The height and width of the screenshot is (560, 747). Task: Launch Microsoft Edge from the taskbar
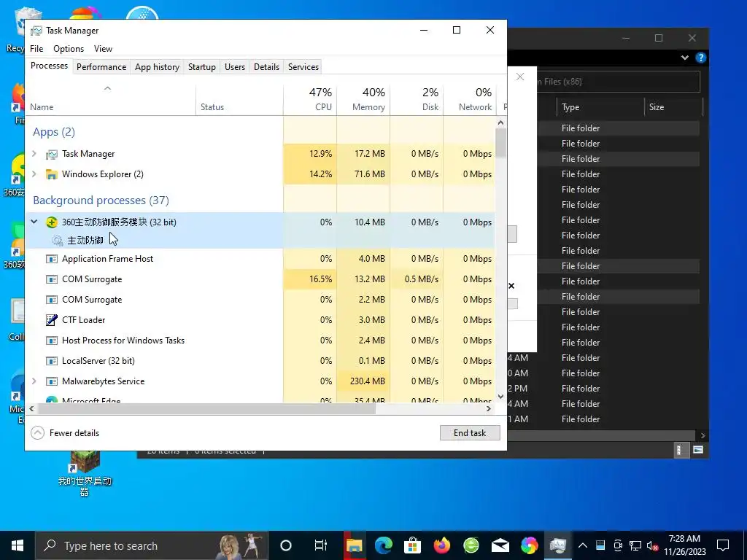(x=384, y=545)
